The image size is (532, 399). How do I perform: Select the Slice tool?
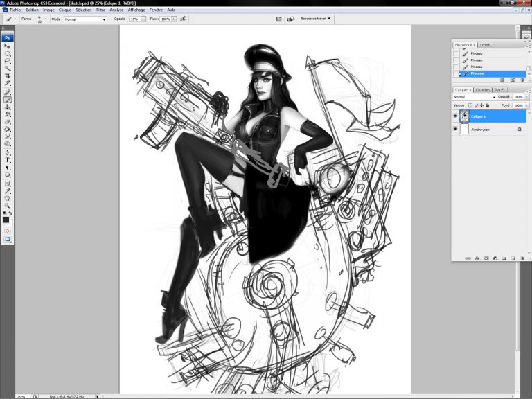coord(7,83)
